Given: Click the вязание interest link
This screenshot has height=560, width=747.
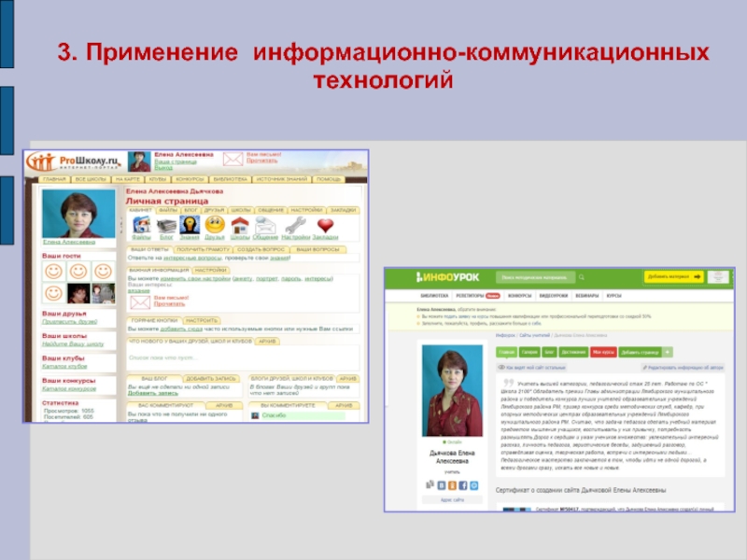Looking at the screenshot, I should (138, 290).
